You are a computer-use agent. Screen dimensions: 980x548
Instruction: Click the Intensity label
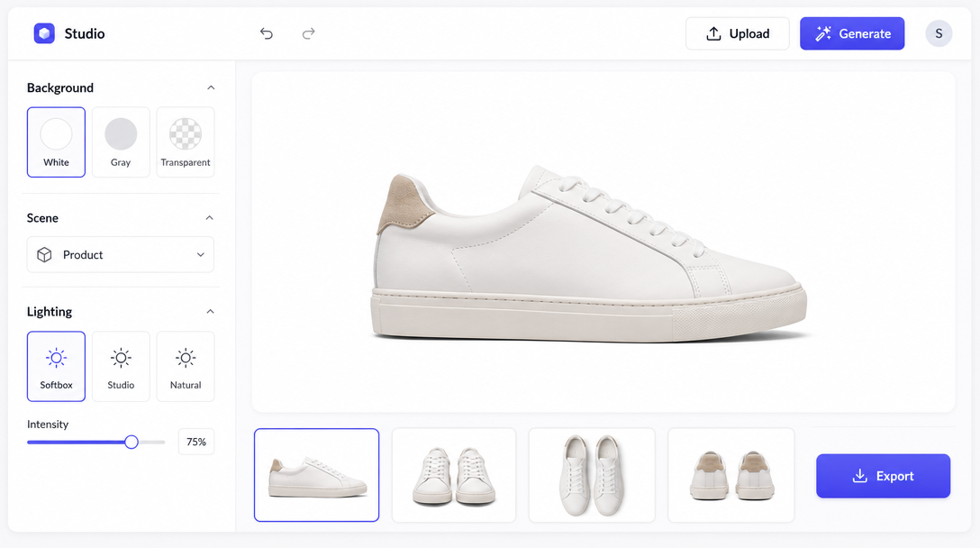tap(48, 425)
